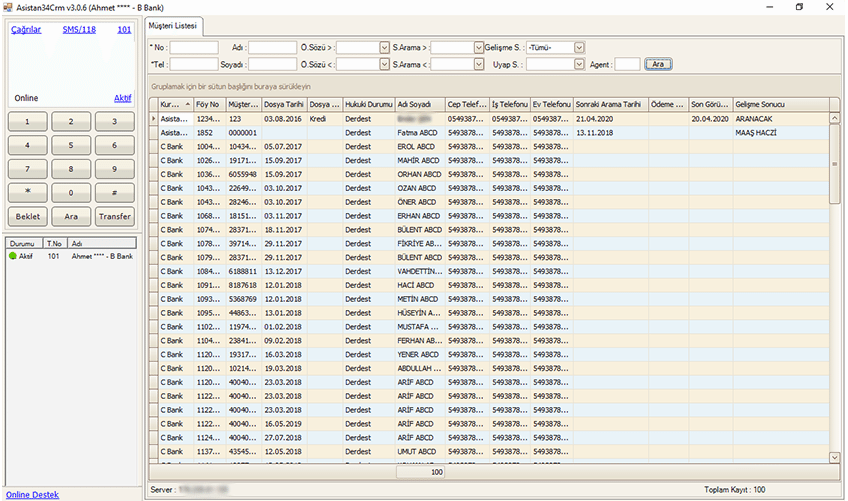Sort by the Dosya Tarihi column header

tap(282, 104)
